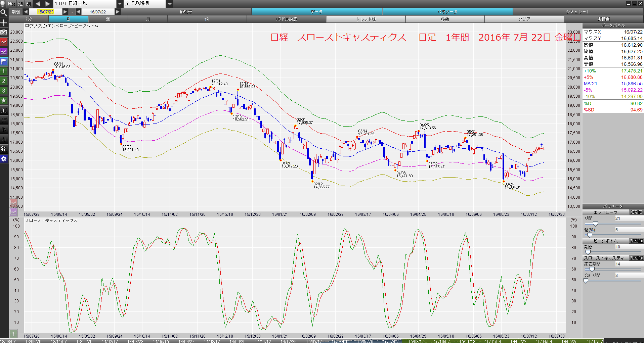Step end date 16/07/22 forward

118,12
